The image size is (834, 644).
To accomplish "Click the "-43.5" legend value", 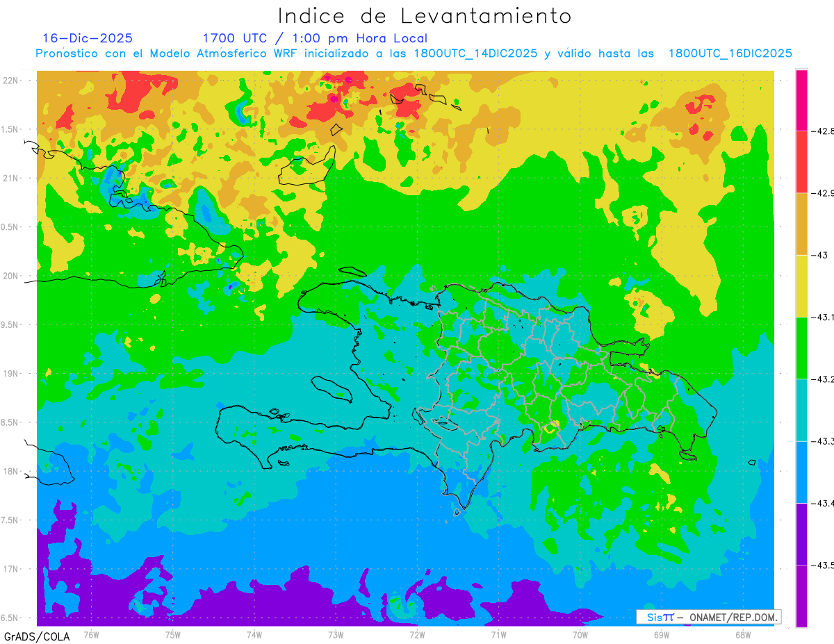I will [822, 565].
